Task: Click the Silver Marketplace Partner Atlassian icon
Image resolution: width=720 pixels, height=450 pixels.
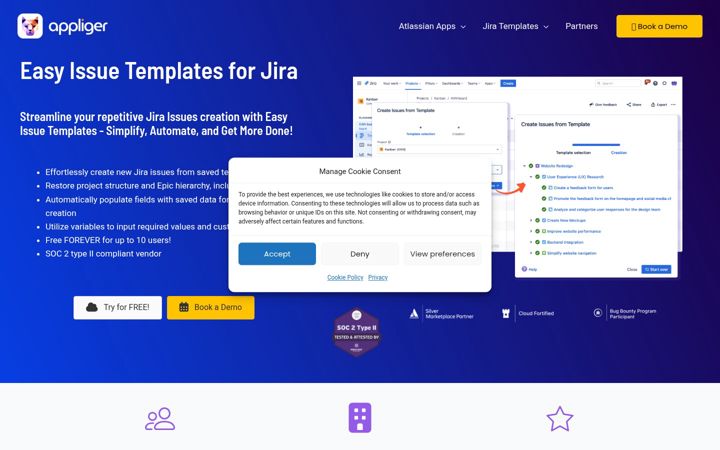Action: click(414, 314)
